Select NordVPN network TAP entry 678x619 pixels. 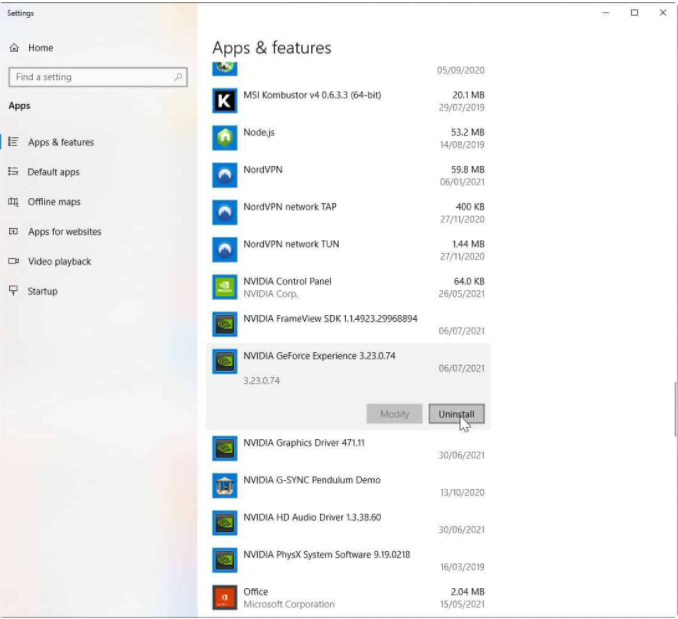coord(290,207)
